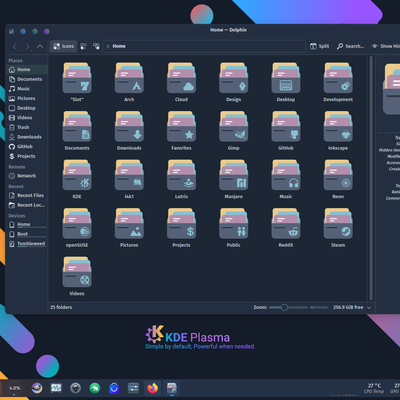The height and width of the screenshot is (400, 400).
Task: Open the 4.0% CPU usage widget
Action: pos(14,388)
